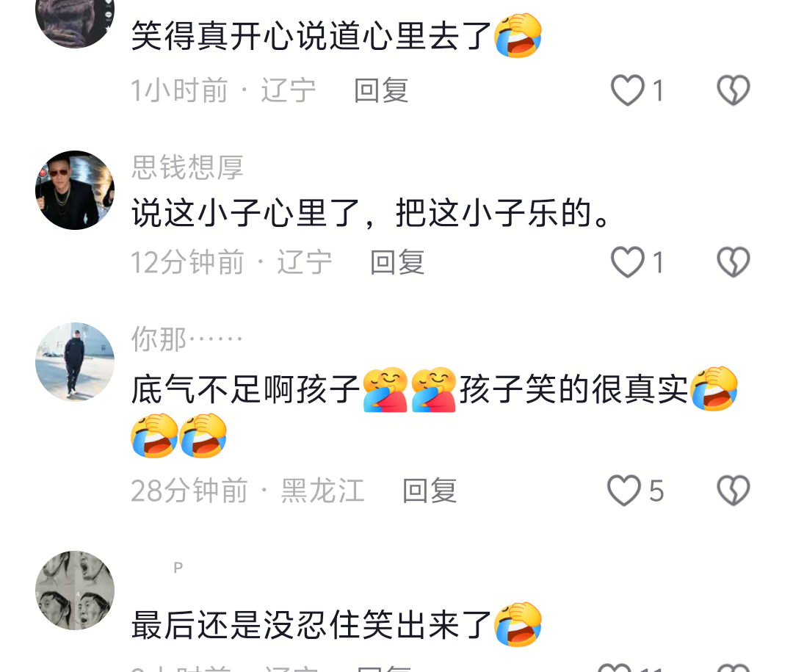Like the 笑得真开心 comment
The height and width of the screenshot is (672, 793).
[x=628, y=90]
